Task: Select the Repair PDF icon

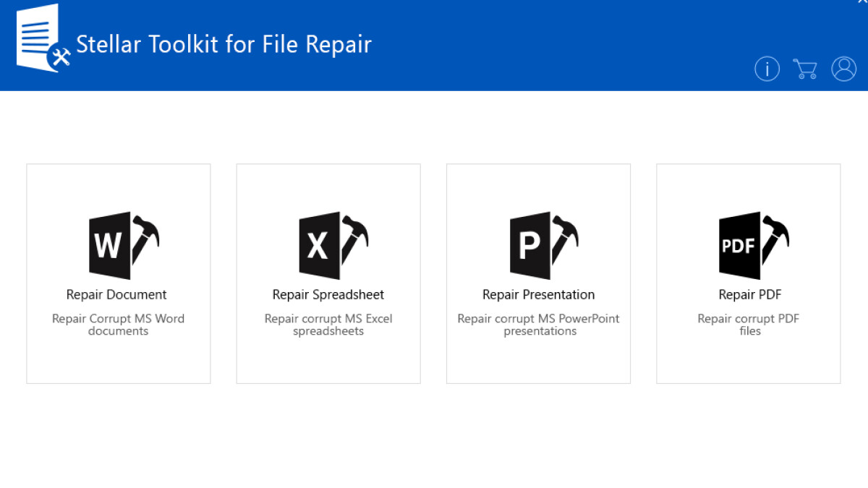Action: point(748,244)
